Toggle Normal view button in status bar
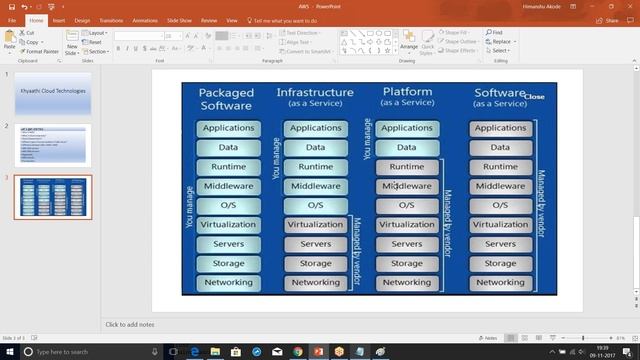 pyautogui.click(x=511, y=338)
